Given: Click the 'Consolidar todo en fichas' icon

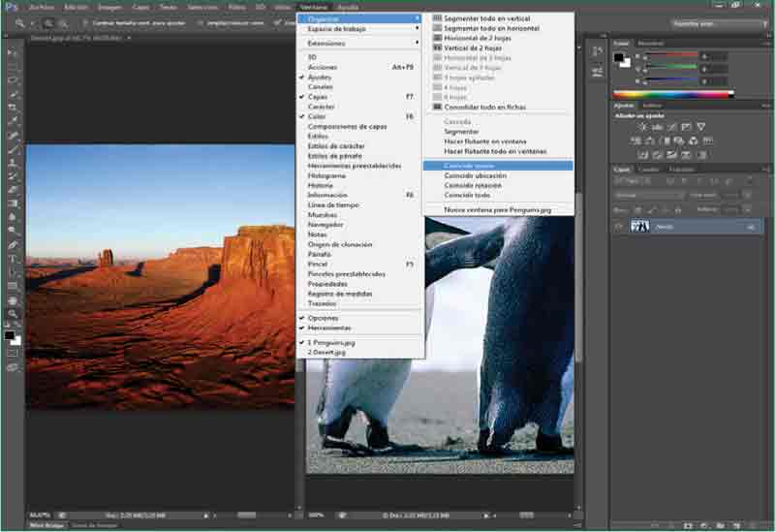Looking at the screenshot, I should (438, 107).
